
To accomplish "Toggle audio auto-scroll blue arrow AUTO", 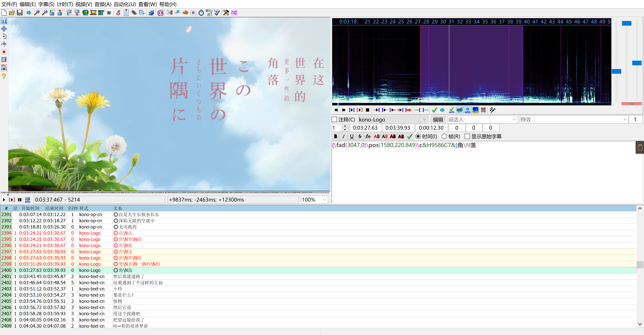I will tap(468, 110).
